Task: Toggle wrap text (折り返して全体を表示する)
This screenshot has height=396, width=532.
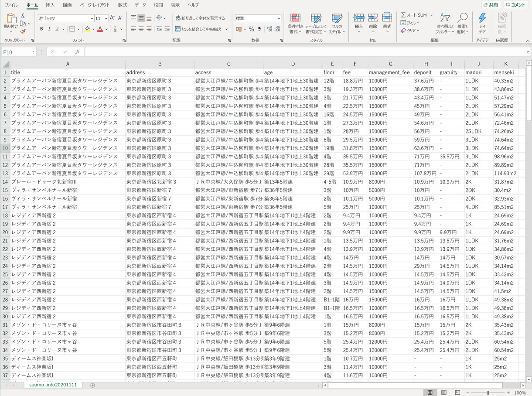Action: tap(200, 18)
